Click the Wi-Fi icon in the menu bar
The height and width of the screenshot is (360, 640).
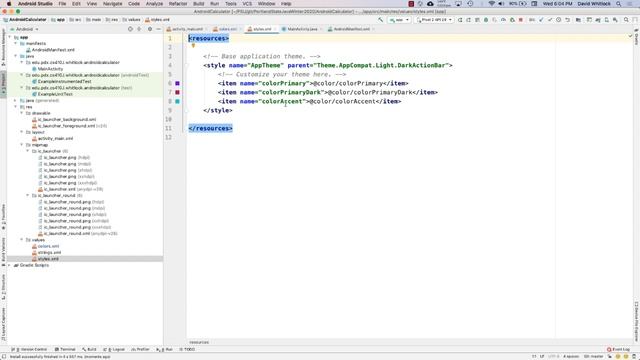(x=491, y=4)
